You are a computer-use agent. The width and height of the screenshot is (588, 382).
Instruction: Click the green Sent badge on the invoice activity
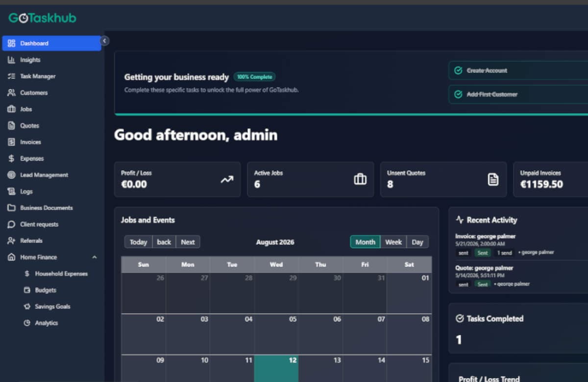(x=483, y=253)
